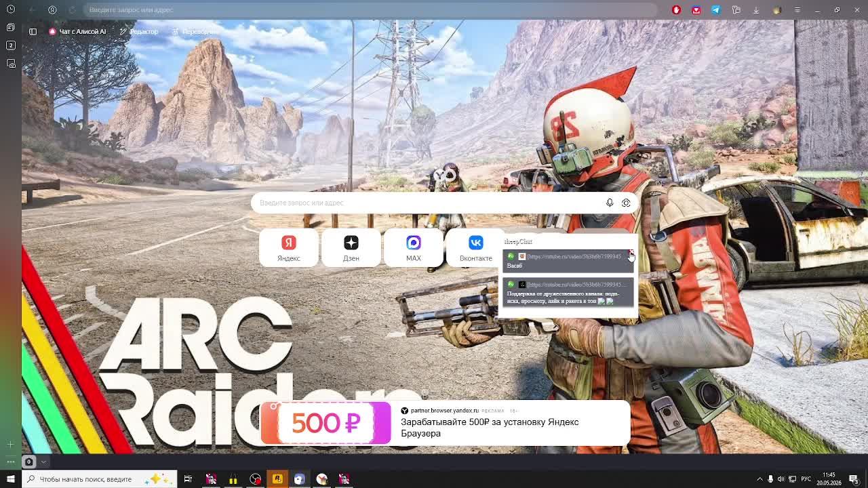Open the taskbar clock and calendar
Image resolution: width=868 pixels, height=488 pixels.
tap(829, 479)
